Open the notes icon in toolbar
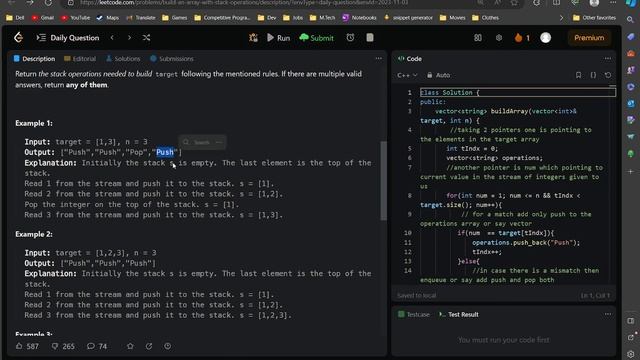 click(370, 38)
